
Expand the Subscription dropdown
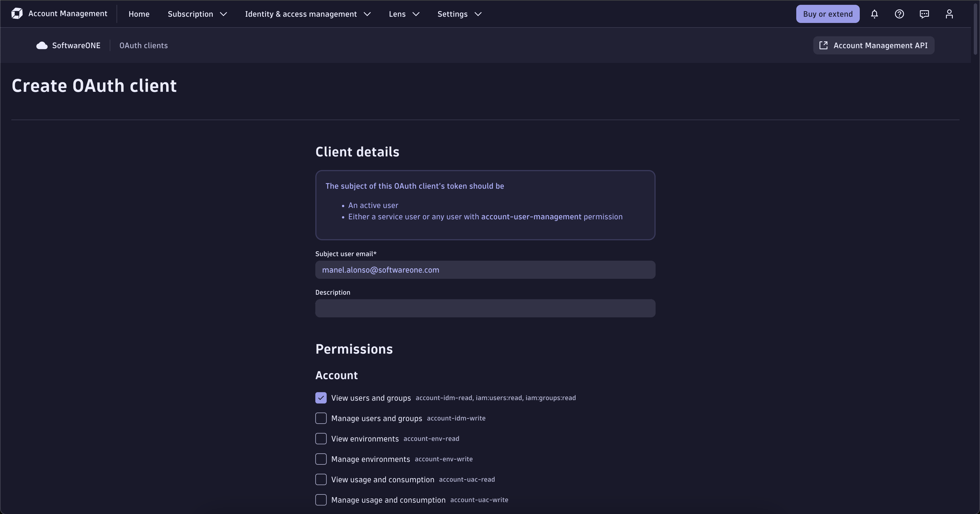pos(197,14)
